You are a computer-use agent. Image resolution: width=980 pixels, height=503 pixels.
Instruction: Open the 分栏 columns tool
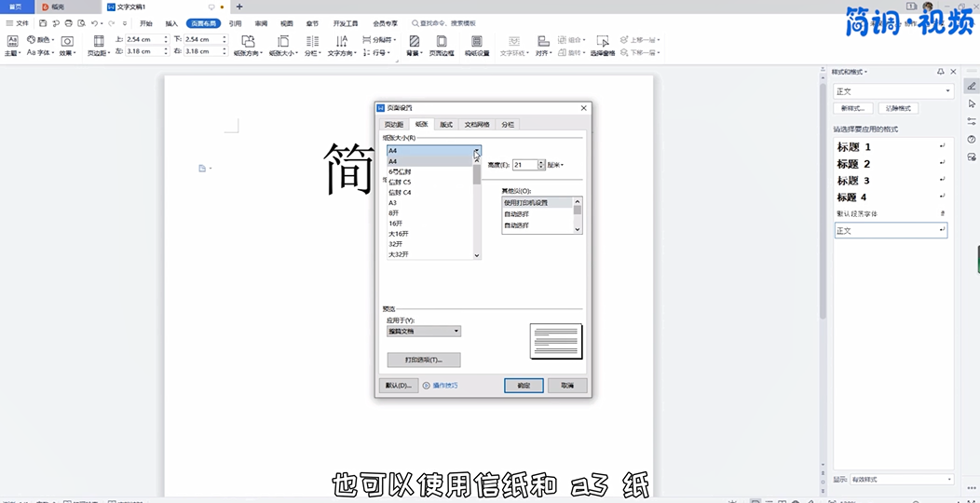tap(311, 43)
